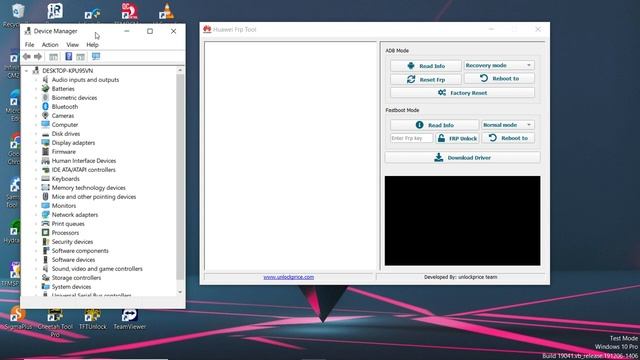Screen dimensions: 640x360
Task: Click the Back arrow in Device Manager toolbar
Action: pos(27,56)
